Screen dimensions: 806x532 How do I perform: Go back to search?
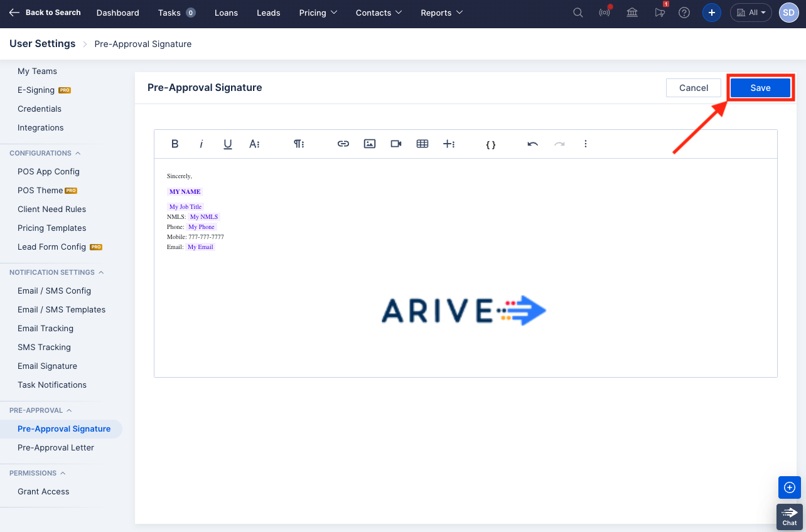(x=45, y=13)
